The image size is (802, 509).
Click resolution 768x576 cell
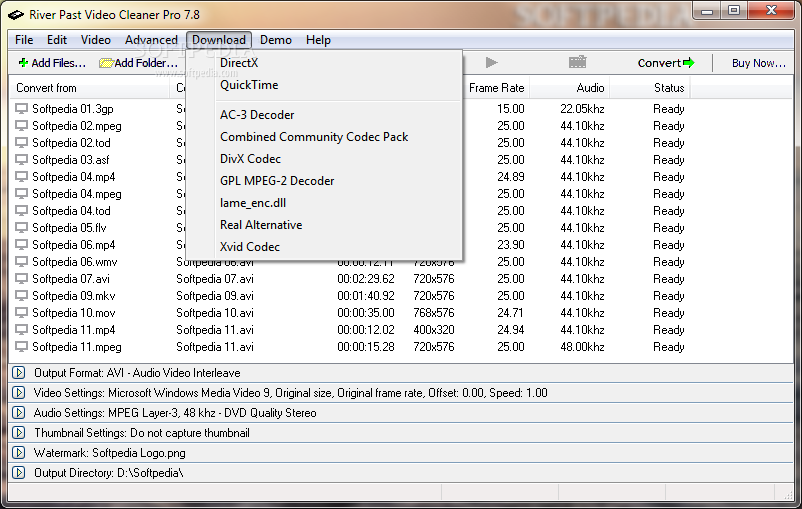point(434,313)
